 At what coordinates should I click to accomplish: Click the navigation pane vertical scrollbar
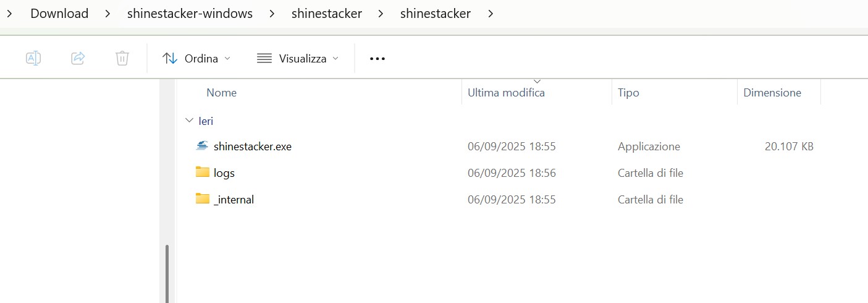(x=167, y=272)
